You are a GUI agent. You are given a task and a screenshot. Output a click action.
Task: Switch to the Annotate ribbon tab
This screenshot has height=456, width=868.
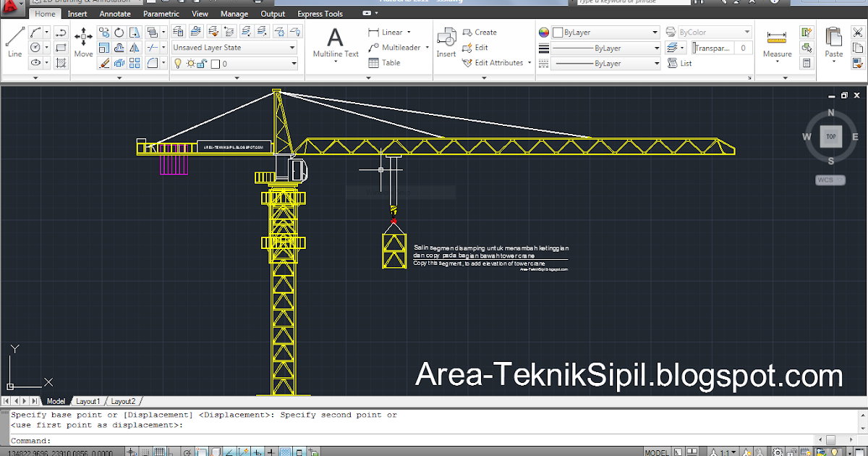115,13
